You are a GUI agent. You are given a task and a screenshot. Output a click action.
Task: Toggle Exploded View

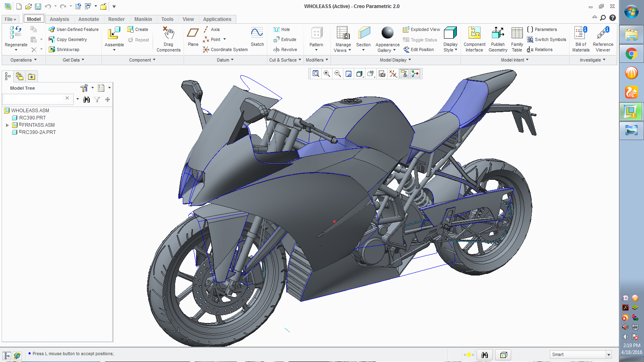[421, 29]
